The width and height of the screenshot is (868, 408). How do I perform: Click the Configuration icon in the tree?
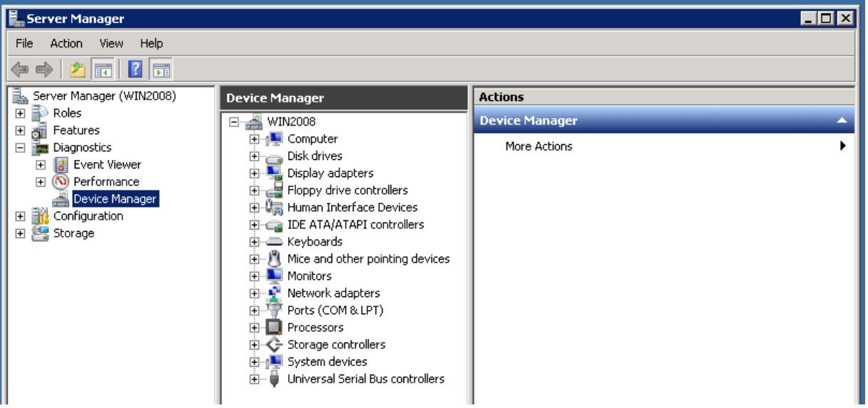(41, 216)
